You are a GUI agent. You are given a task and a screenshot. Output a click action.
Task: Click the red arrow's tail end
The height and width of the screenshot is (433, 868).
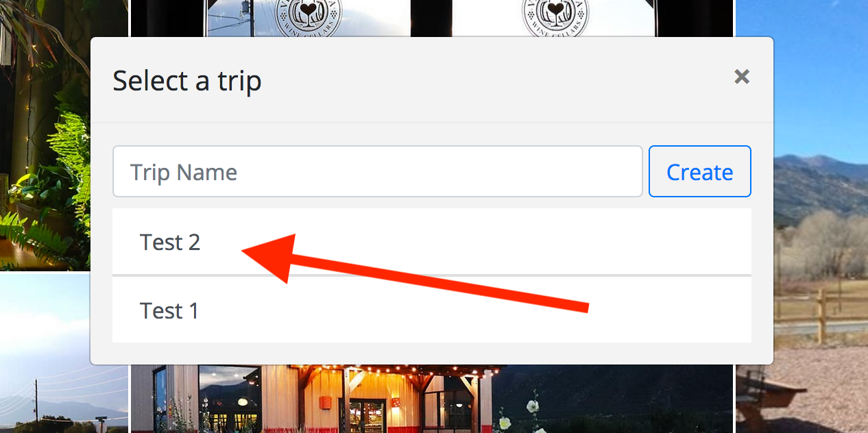(581, 306)
